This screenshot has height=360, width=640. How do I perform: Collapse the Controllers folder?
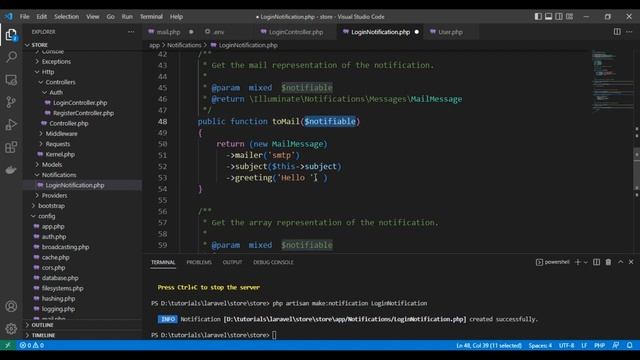pos(60,82)
